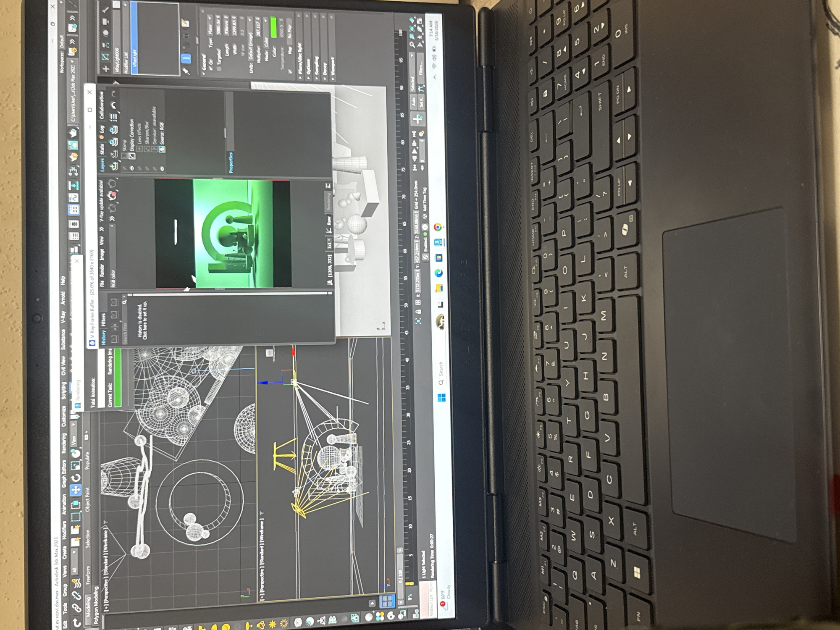Screen dimensions: 840x630
Task: Toggle the Stamp layer checkbox
Action: point(124,155)
